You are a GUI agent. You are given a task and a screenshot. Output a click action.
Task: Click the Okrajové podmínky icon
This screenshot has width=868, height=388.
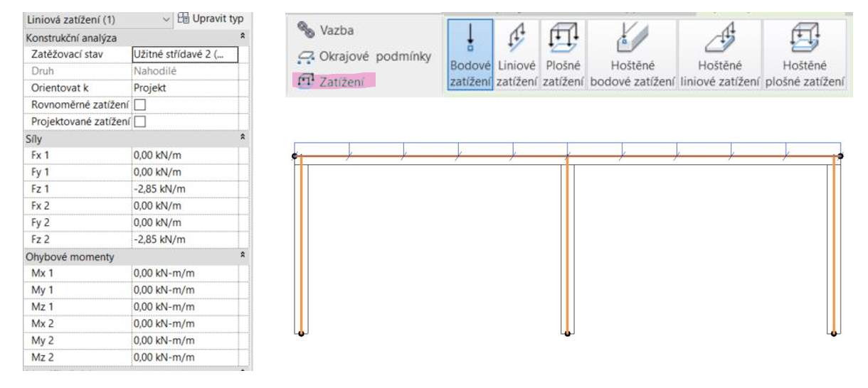pyautogui.click(x=306, y=57)
